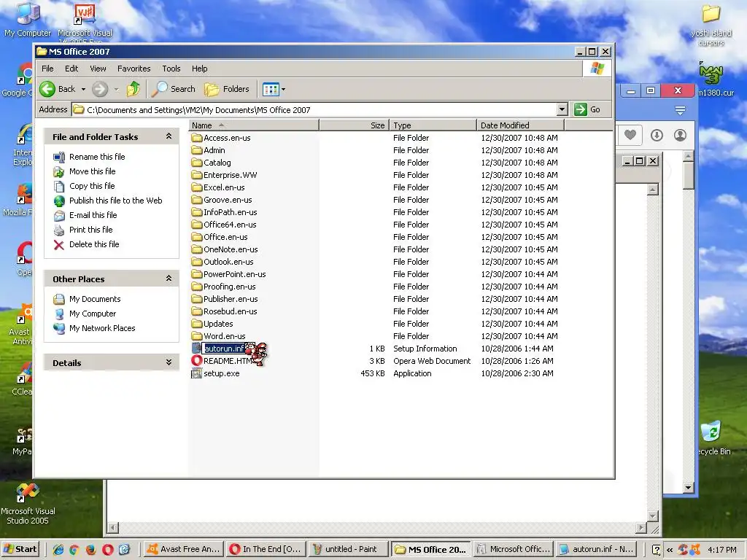Select the README.HTM Opera file icon
This screenshot has width=747, height=560.
197,360
